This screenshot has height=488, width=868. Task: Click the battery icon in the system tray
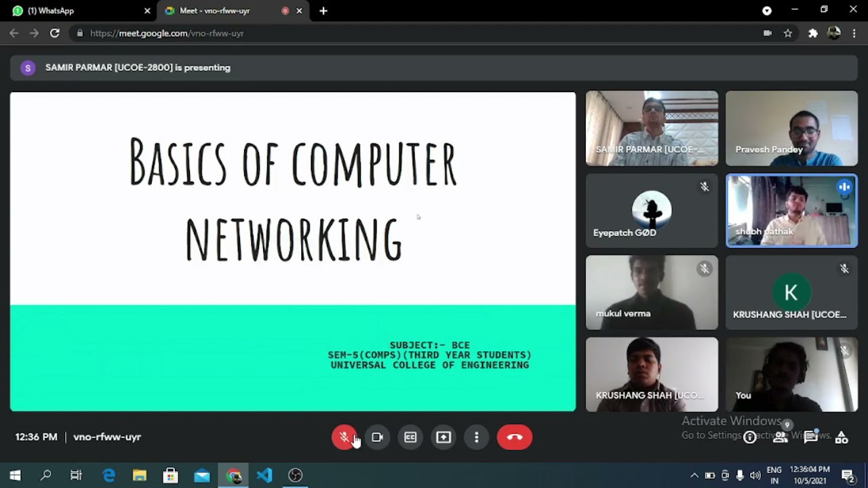710,476
